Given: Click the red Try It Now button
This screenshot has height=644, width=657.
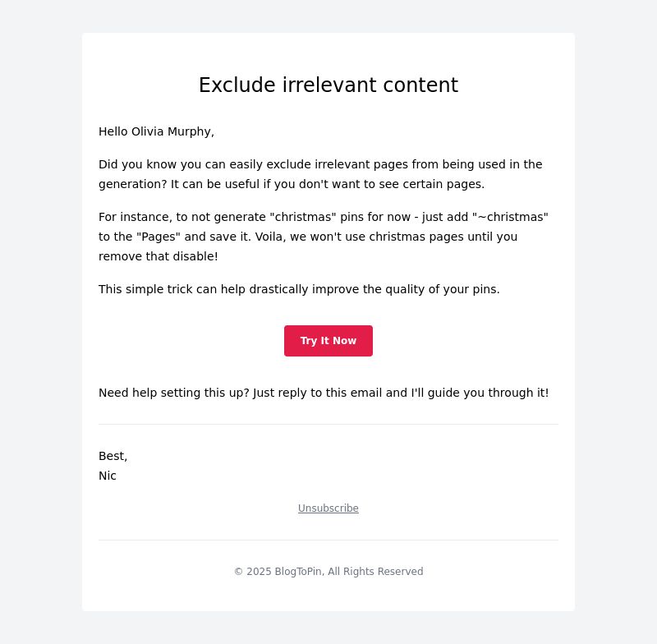Looking at the screenshot, I should [328, 341].
